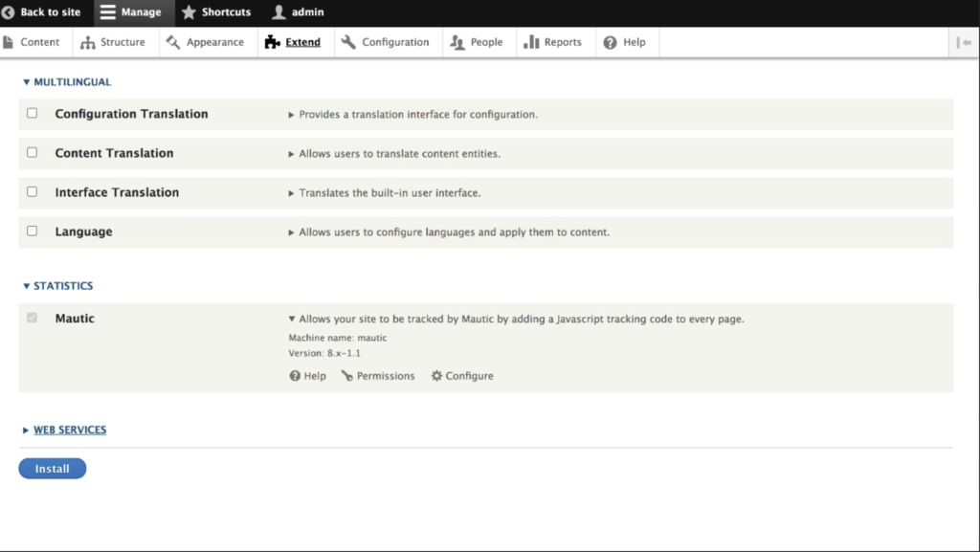Click 'Version: 8.x-1.1' text
Image resolution: width=980 pixels, height=552 pixels.
pos(324,353)
